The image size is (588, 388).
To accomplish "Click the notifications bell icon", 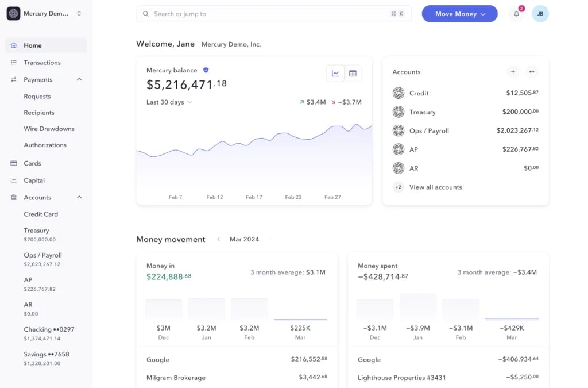I will tap(516, 14).
